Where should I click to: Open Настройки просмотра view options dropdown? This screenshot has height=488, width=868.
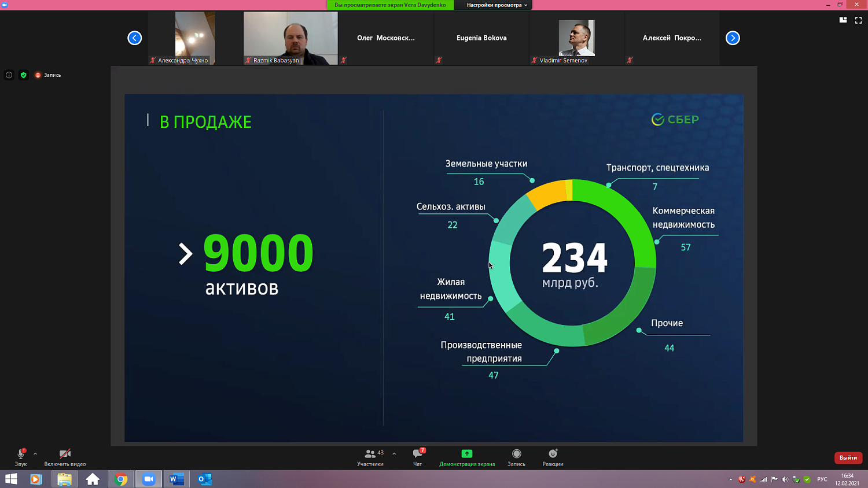[497, 5]
